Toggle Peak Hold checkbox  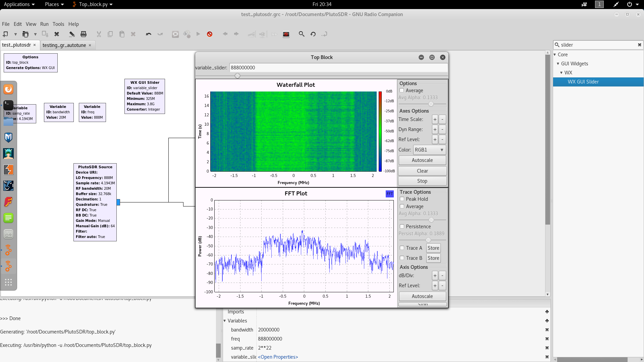[402, 199]
